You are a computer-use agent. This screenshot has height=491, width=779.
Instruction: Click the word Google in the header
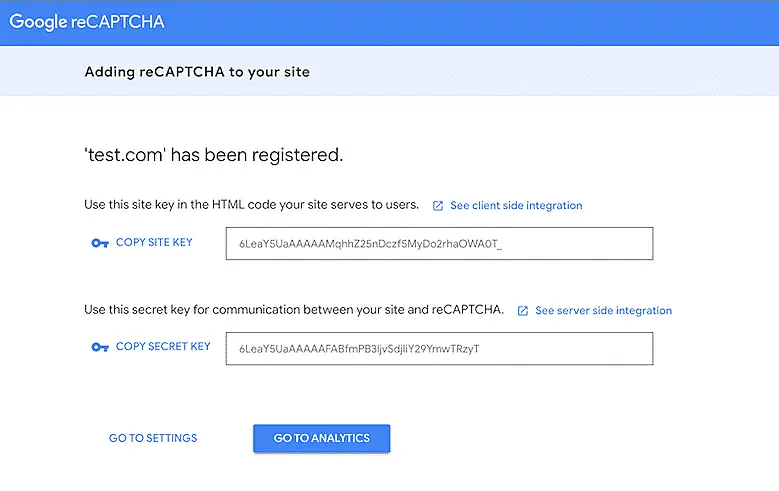pyautogui.click(x=37, y=21)
